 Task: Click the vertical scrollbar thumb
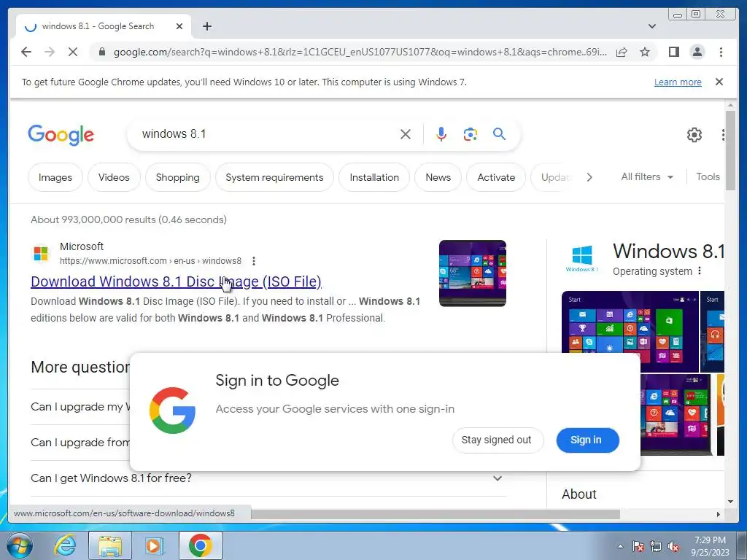pos(730,150)
